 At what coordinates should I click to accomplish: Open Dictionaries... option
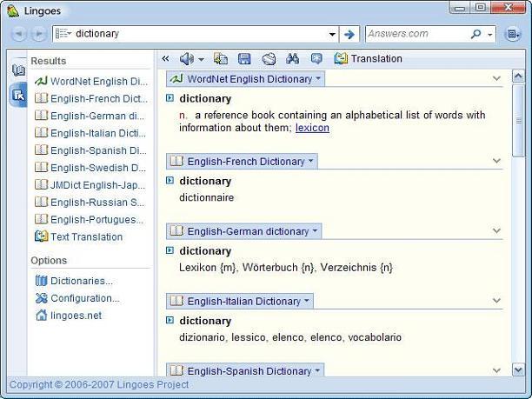click(x=74, y=281)
